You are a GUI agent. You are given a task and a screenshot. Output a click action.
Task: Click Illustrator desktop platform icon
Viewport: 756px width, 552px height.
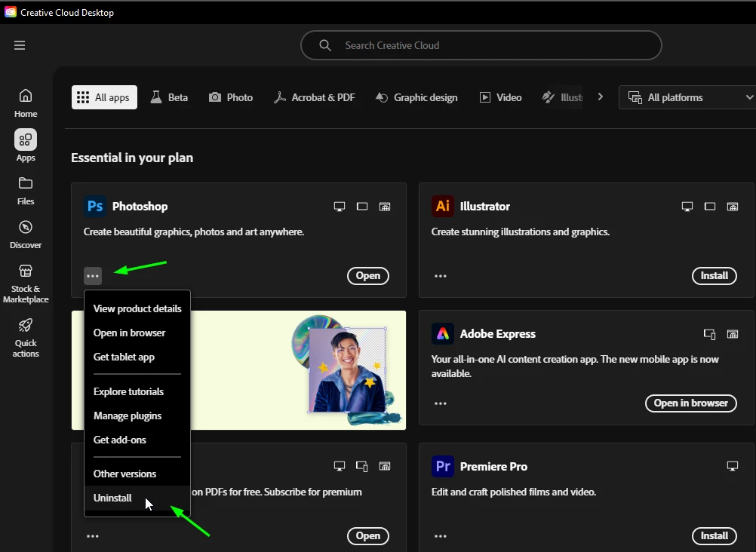[687, 207]
